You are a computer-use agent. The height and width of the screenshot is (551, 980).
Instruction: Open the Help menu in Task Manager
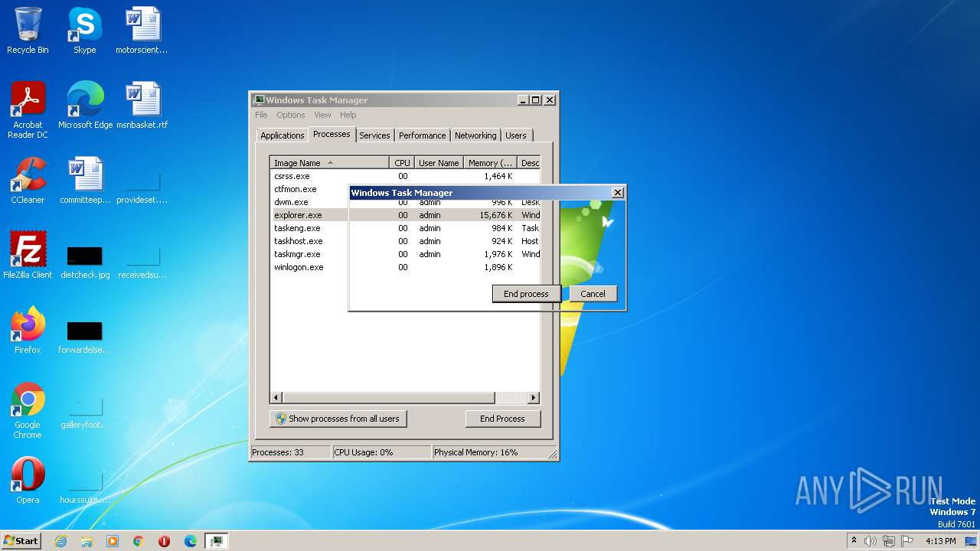coord(348,115)
